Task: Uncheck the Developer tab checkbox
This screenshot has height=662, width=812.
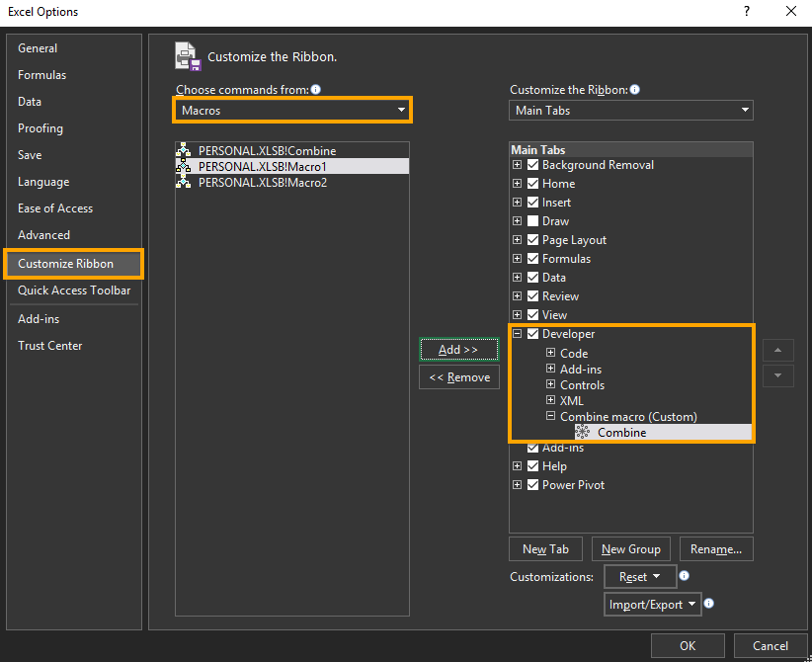Action: [x=532, y=334]
